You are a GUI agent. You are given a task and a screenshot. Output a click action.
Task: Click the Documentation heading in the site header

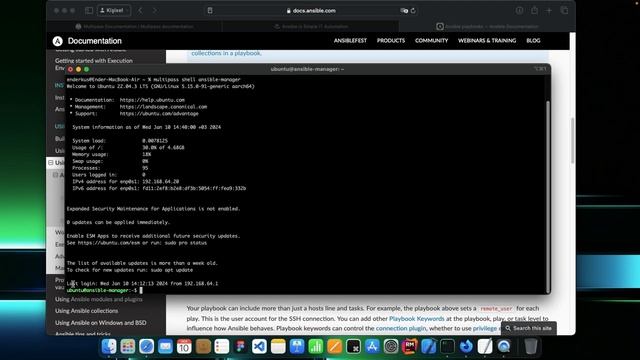[95, 41]
